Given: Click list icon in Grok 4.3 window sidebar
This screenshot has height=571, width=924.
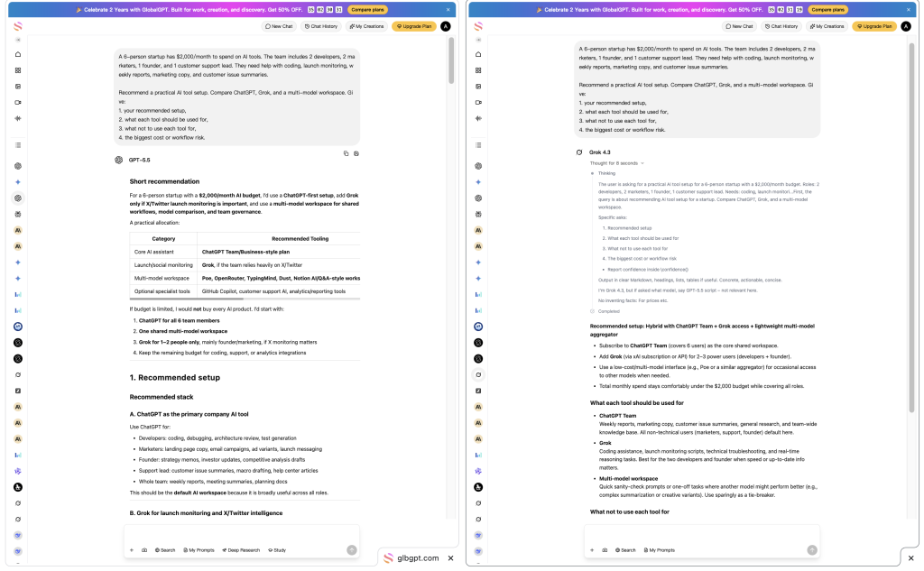Looking at the screenshot, I should point(478,145).
